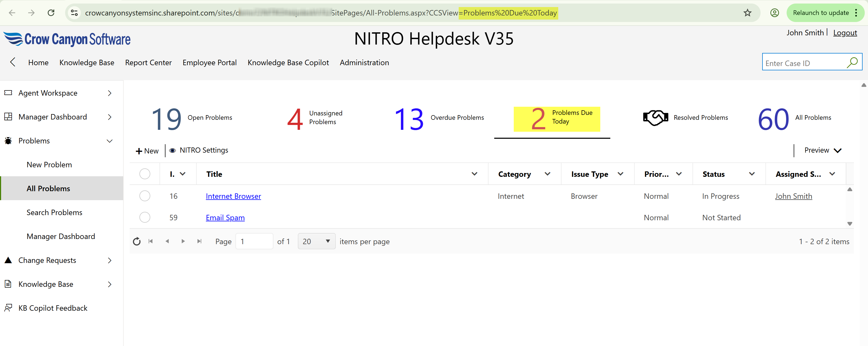This screenshot has height=346, width=868.
Task: Switch to the Report Center section
Action: click(148, 62)
